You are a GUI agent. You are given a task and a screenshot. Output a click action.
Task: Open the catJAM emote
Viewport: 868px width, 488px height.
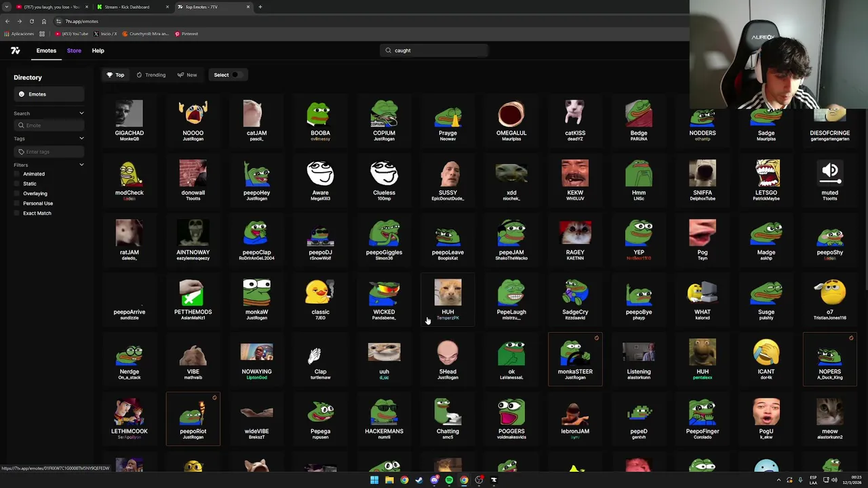point(256,121)
